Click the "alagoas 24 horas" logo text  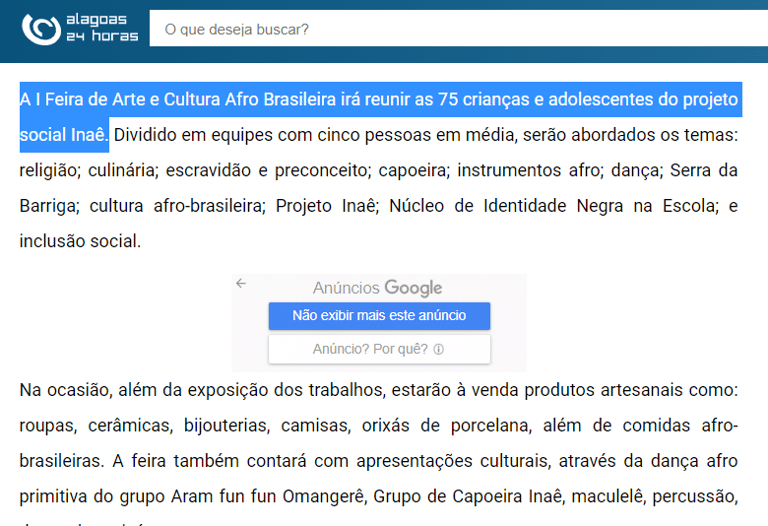[x=101, y=28]
